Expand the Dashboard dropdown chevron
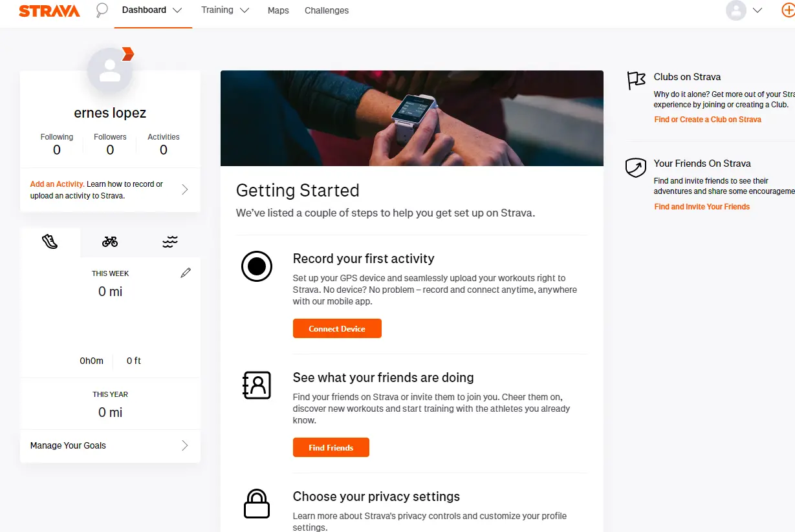This screenshot has width=795, height=532. click(177, 10)
